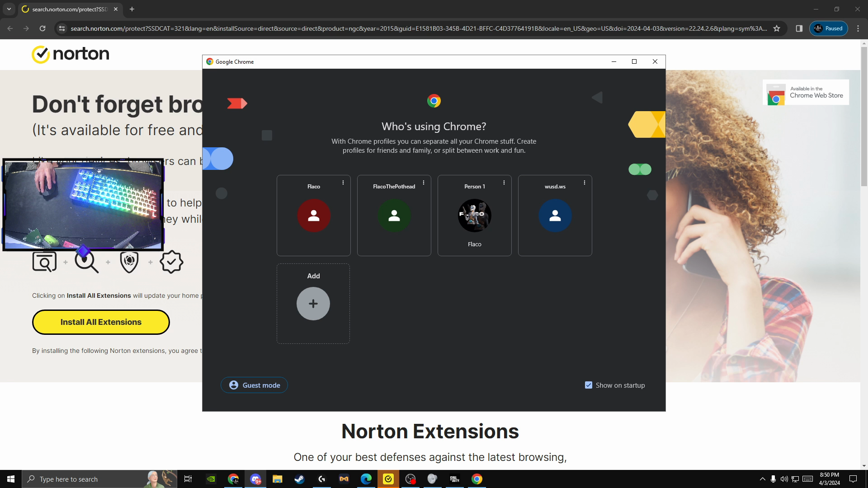
Task: Click the Windows Start button
Action: click(x=11, y=479)
